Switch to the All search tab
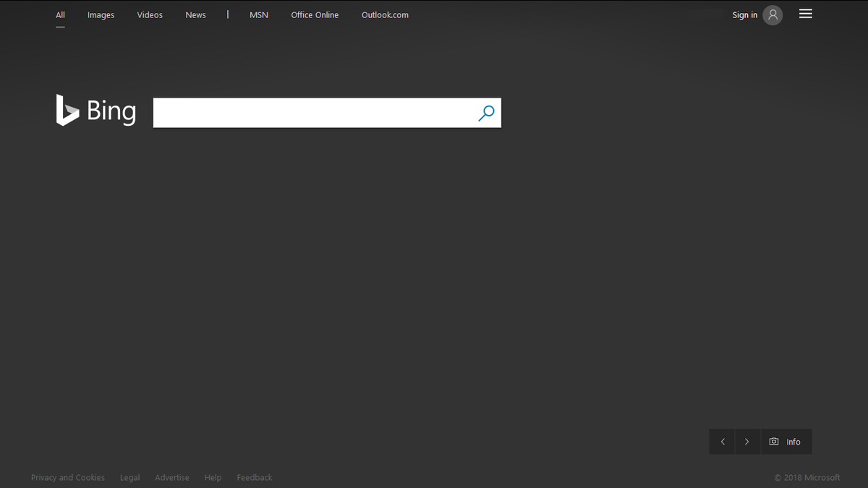 tap(60, 15)
